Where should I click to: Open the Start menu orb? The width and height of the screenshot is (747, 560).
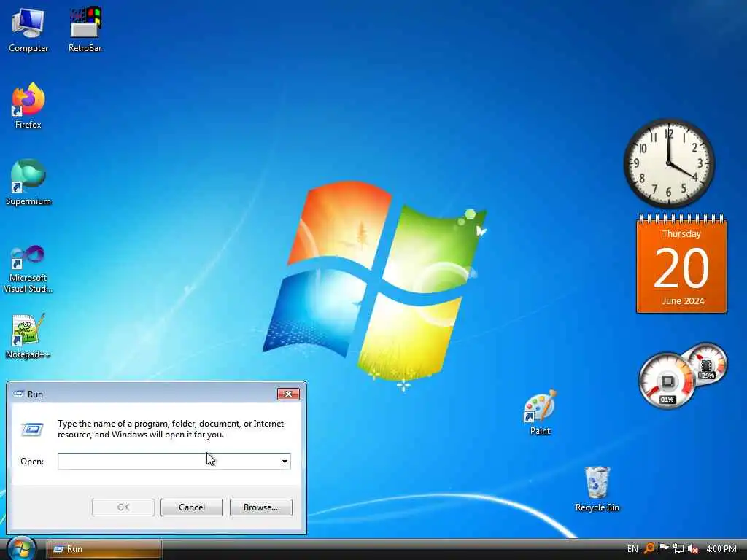coord(21,548)
